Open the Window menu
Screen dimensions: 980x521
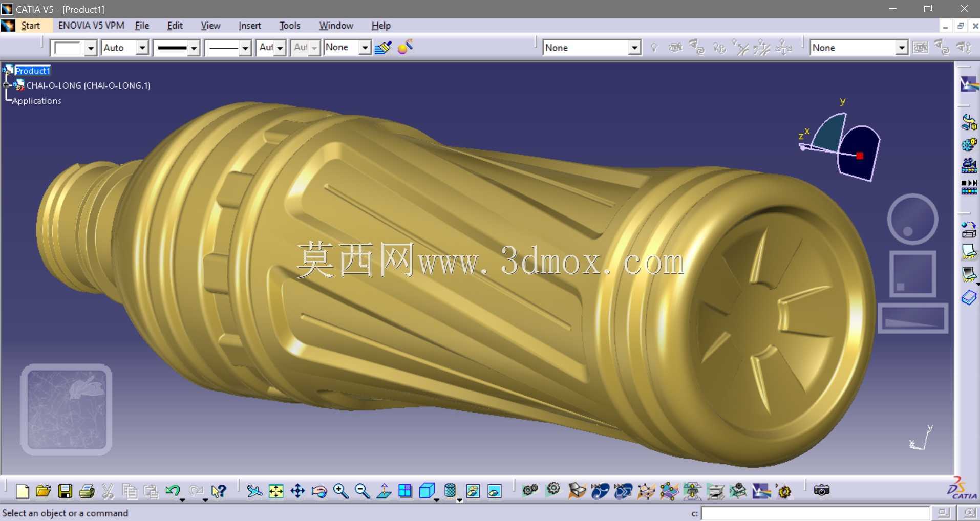pyautogui.click(x=336, y=26)
